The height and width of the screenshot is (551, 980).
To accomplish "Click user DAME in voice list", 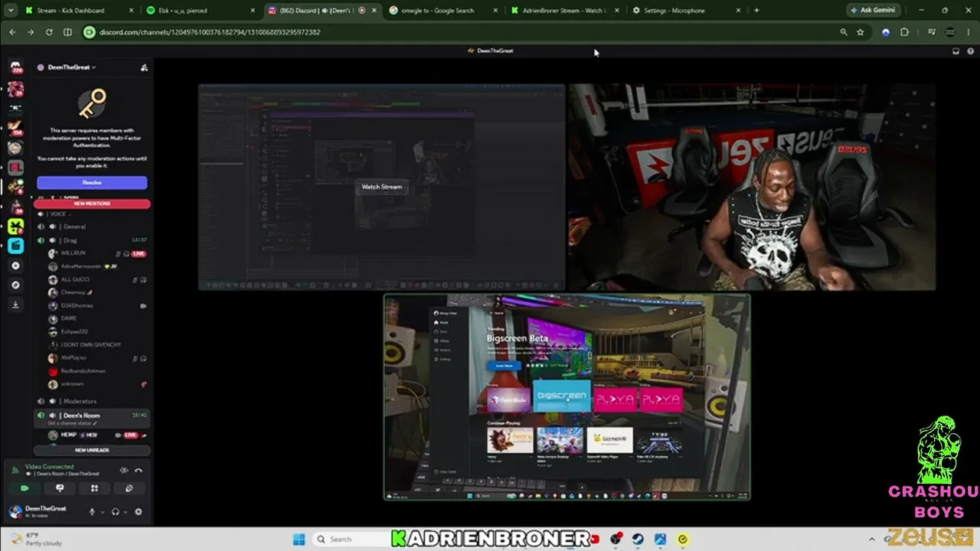I will tap(68, 318).
